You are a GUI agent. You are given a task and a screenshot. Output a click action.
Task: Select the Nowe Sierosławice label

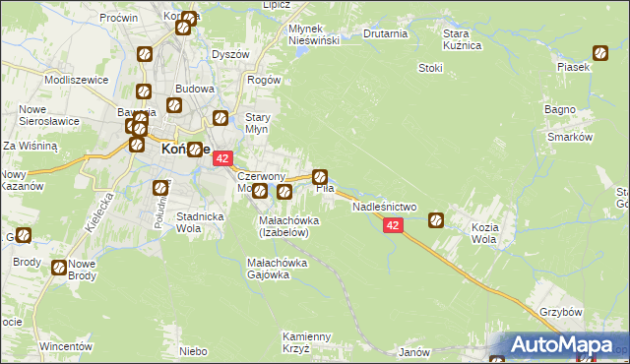click(49, 115)
